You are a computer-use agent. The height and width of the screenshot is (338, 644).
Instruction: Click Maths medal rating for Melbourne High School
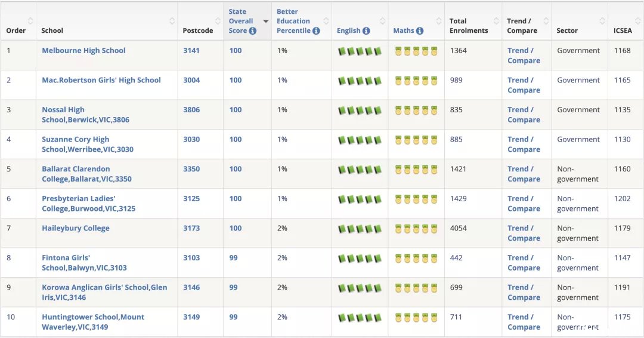416,51
